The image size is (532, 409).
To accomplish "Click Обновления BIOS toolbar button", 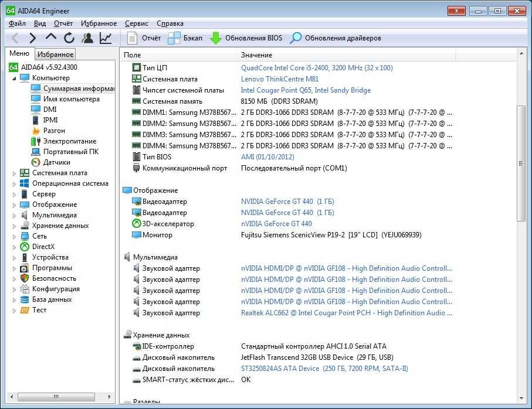I will [x=246, y=38].
